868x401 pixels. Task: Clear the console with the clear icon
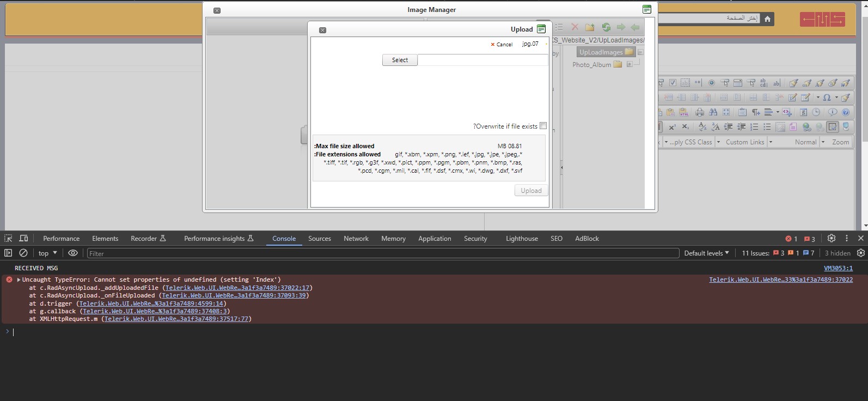tap(23, 253)
